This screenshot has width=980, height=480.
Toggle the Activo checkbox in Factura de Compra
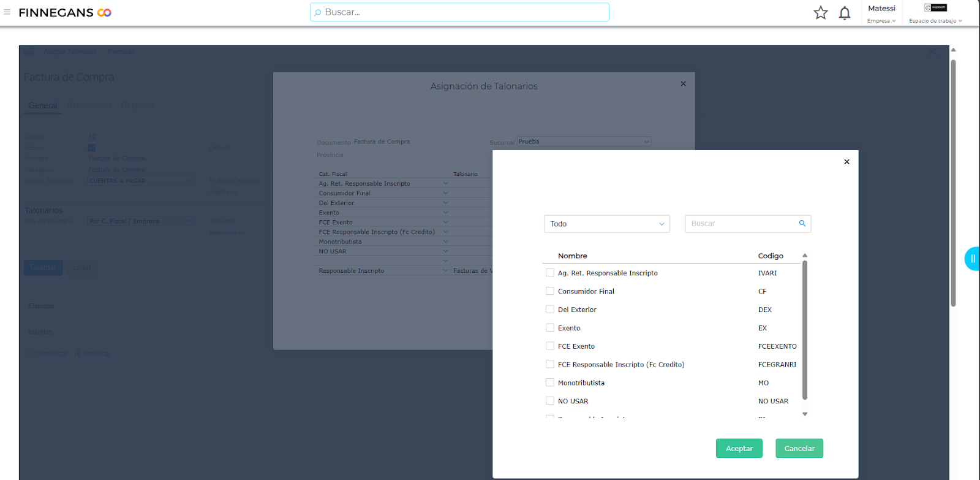(92, 148)
